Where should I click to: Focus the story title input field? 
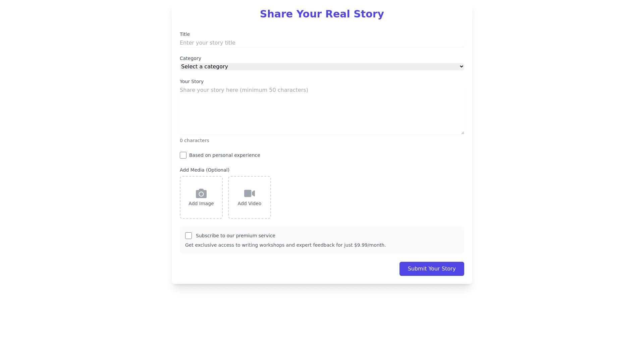[322, 43]
